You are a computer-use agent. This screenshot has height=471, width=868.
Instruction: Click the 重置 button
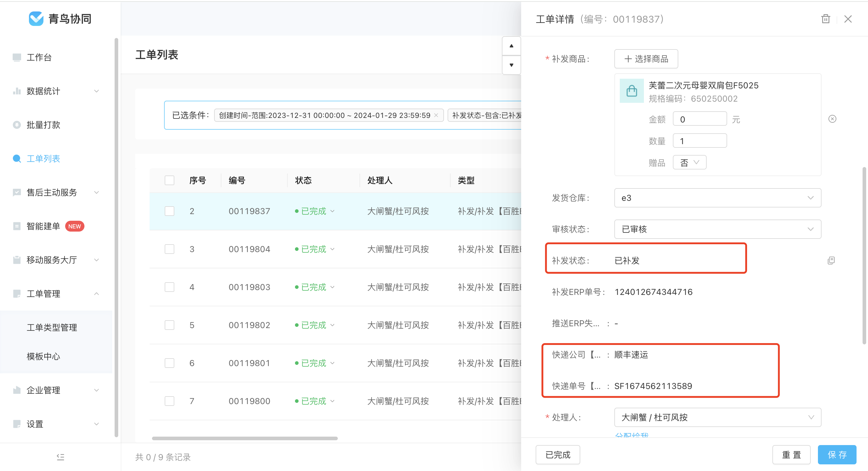click(791, 455)
